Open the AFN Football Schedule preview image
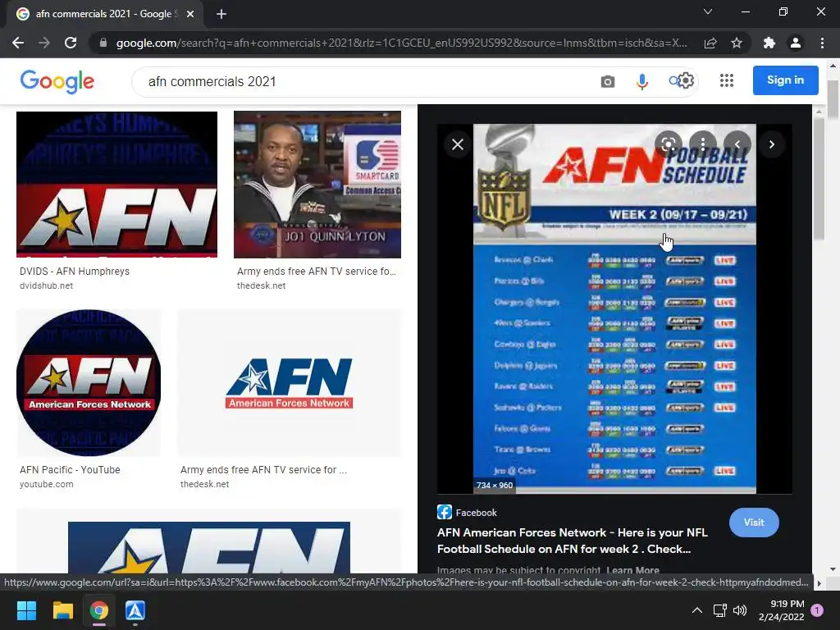This screenshot has height=630, width=840. tap(614, 308)
